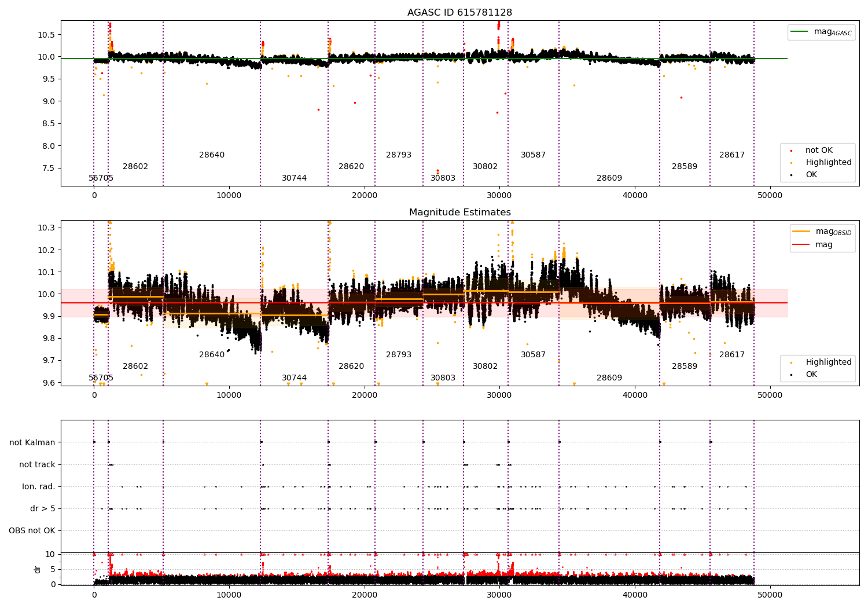Click OBSID label 28589 in middle plot
Image resolution: width=868 pixels, height=608 pixels.
[685, 367]
